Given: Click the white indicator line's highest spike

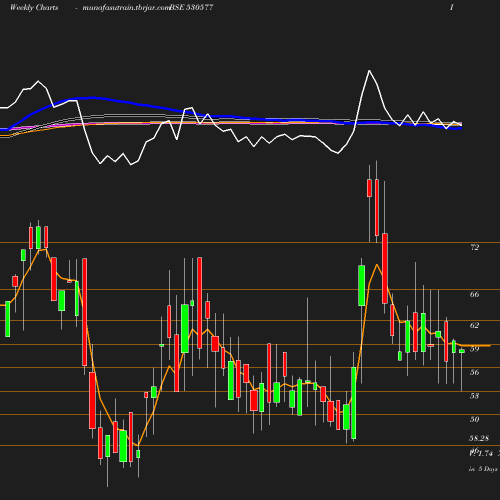Looking at the screenshot, I should 369,71.
